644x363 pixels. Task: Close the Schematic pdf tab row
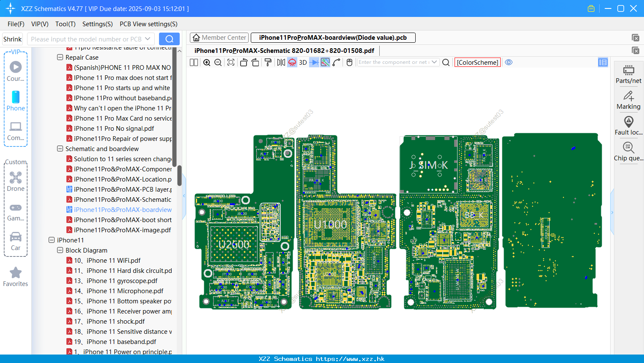[635, 50]
